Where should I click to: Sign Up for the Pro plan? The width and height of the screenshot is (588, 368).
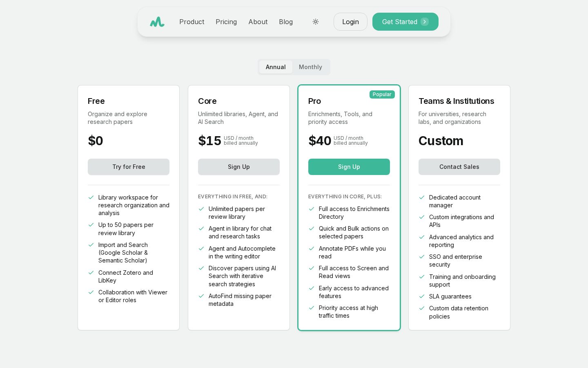349,167
